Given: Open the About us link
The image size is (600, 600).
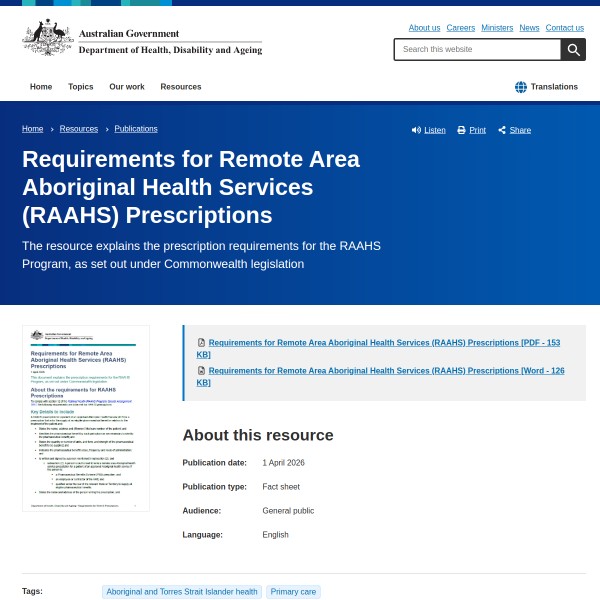Looking at the screenshot, I should 424,28.
